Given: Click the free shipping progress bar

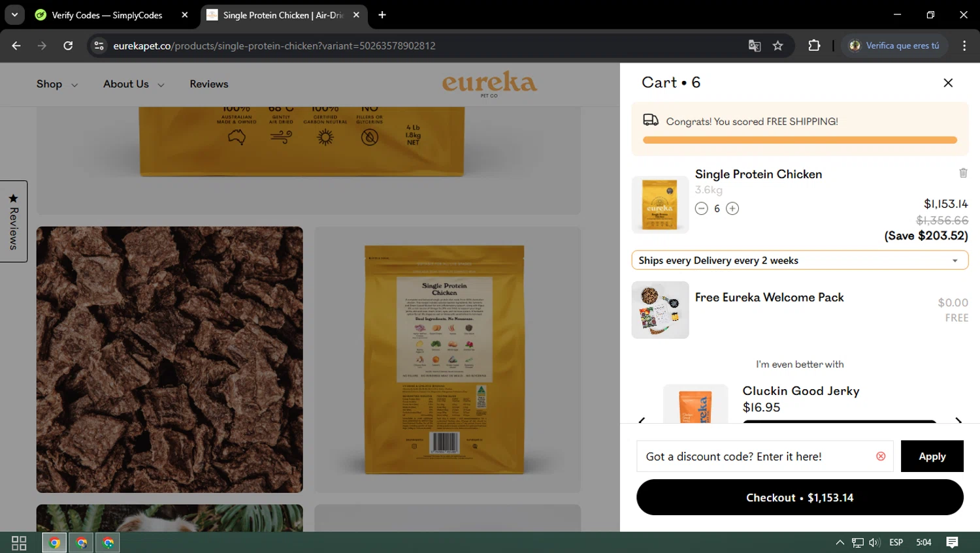Looking at the screenshot, I should 800,140.
